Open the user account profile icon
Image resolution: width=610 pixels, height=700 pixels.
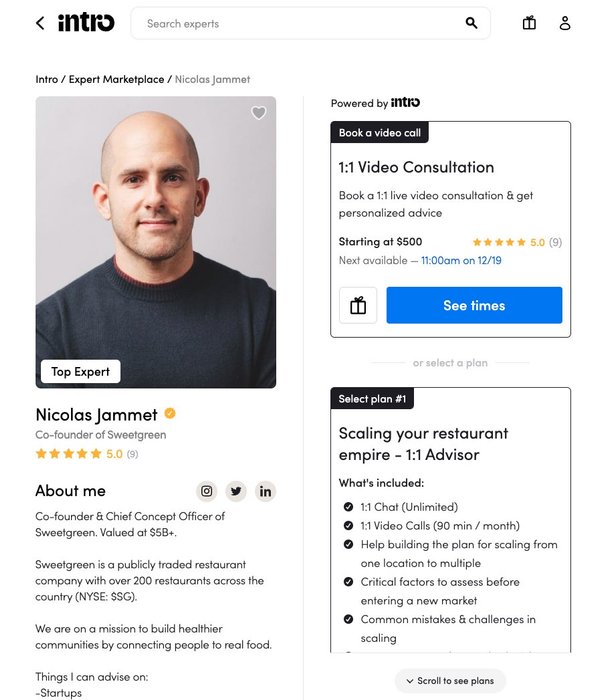point(565,23)
